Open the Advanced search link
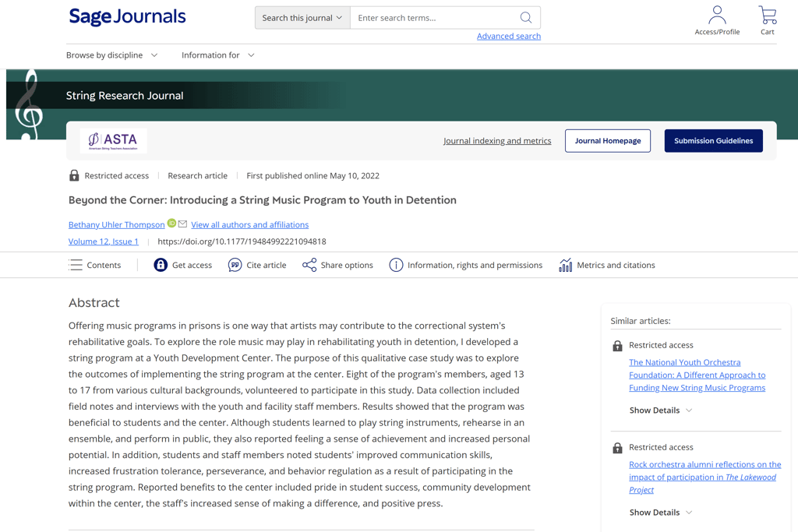798x532 pixels. (x=509, y=36)
